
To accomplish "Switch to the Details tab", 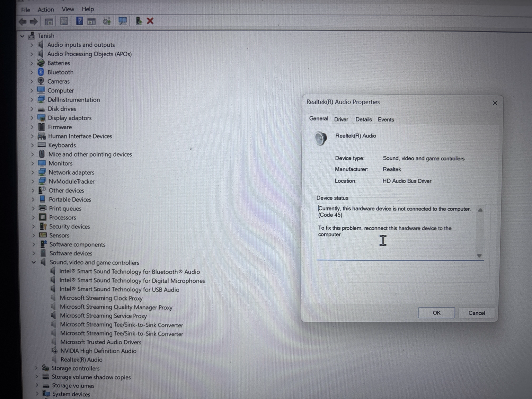I will pos(364,119).
